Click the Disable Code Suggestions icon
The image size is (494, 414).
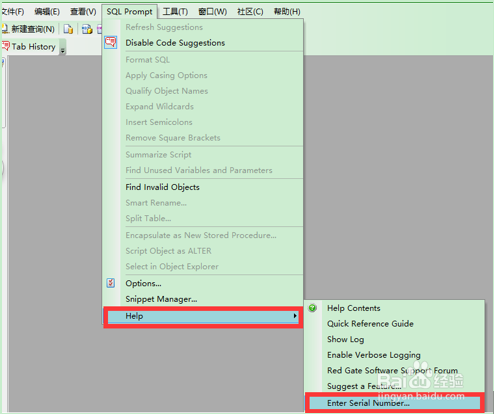[x=111, y=43]
